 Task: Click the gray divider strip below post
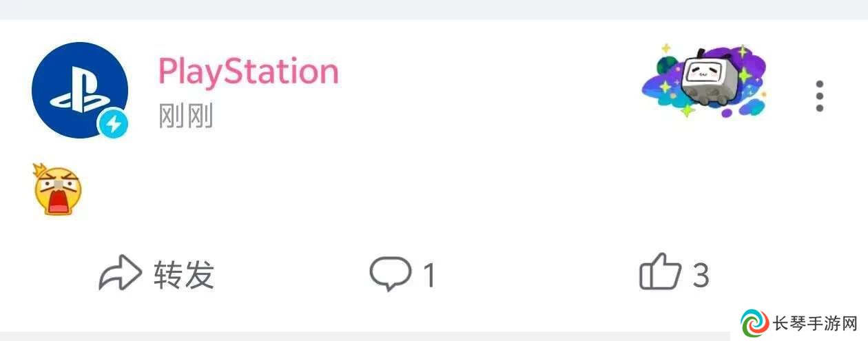pyautogui.click(x=365, y=336)
